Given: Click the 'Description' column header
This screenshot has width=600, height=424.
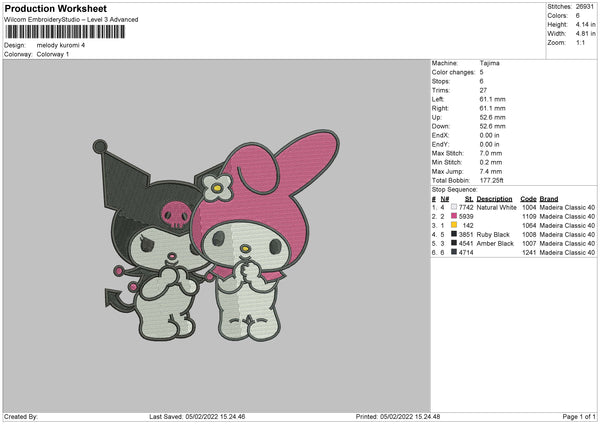Looking at the screenshot, I should (494, 199).
